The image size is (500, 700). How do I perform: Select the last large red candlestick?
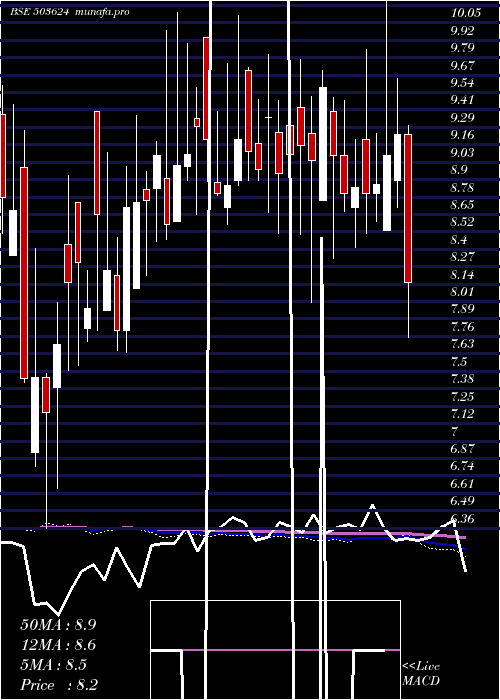(x=408, y=208)
